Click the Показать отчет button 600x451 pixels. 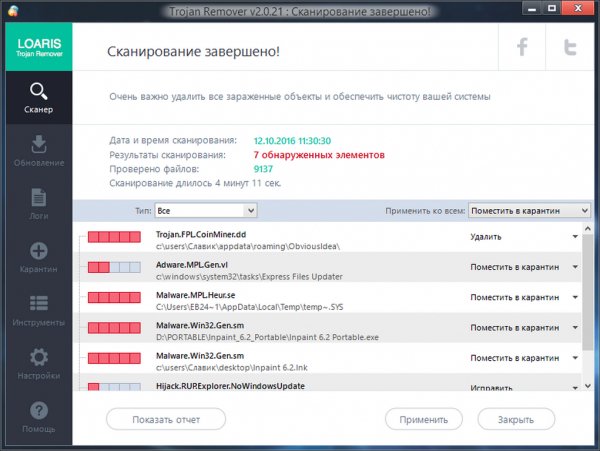click(x=166, y=419)
